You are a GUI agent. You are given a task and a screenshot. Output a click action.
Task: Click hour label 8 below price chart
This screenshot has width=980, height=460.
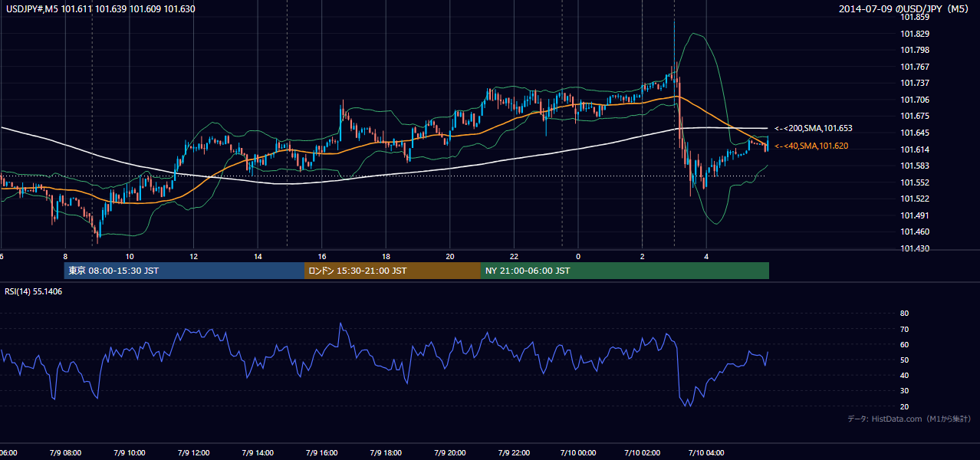click(66, 256)
